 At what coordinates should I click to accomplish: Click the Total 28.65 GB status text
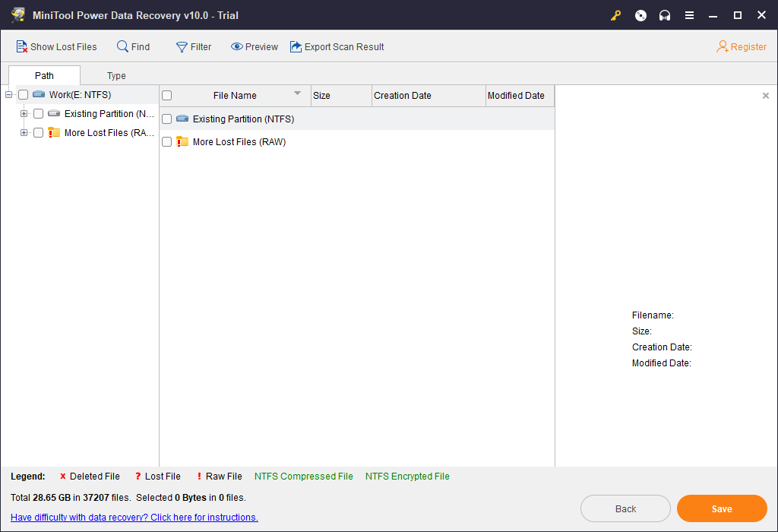[x=71, y=497]
